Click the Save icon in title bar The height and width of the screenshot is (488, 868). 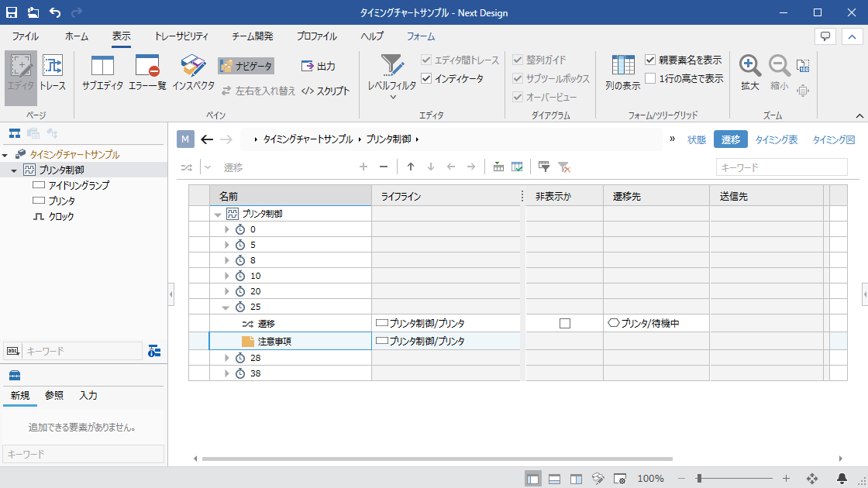(x=11, y=12)
